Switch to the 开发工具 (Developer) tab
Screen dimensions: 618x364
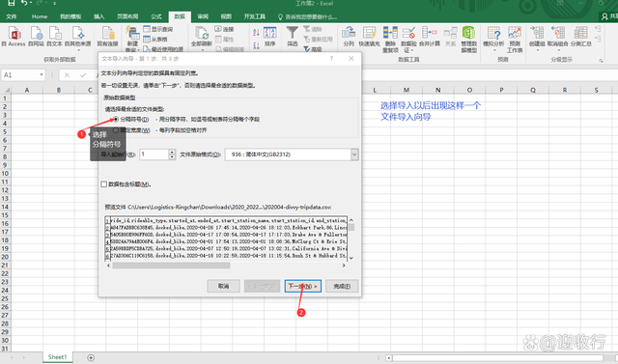coord(255,16)
